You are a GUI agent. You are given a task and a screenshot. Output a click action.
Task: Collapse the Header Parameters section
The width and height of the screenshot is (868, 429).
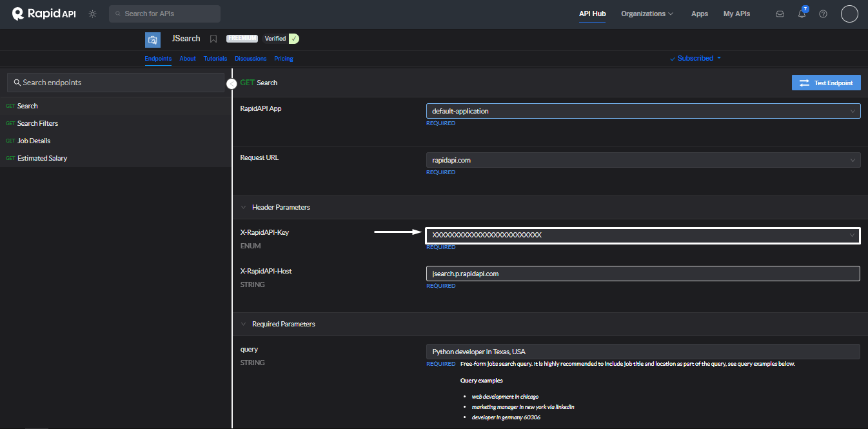[244, 208]
